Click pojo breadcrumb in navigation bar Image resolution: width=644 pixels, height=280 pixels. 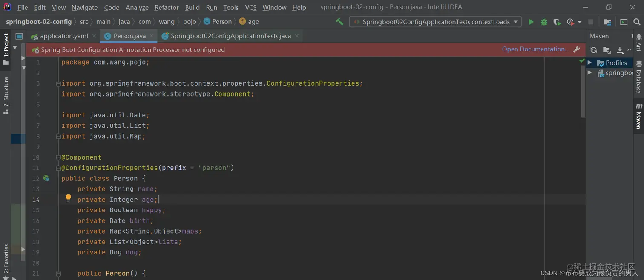(190, 22)
